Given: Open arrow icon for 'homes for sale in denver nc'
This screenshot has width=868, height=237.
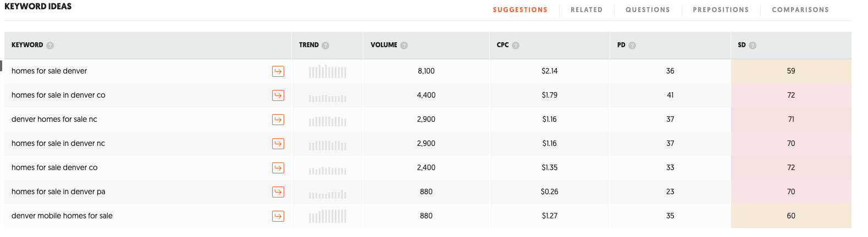Looking at the screenshot, I should click(278, 144).
